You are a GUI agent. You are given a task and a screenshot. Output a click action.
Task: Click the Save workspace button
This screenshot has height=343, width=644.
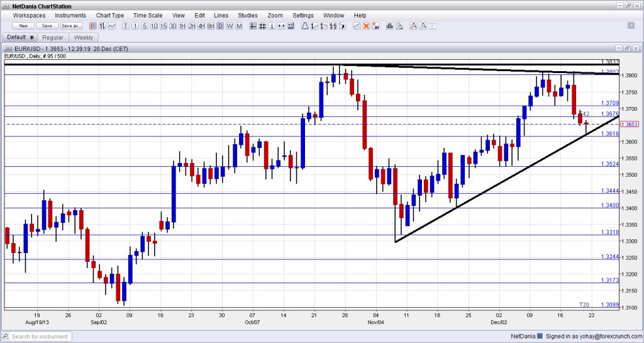[x=47, y=26]
